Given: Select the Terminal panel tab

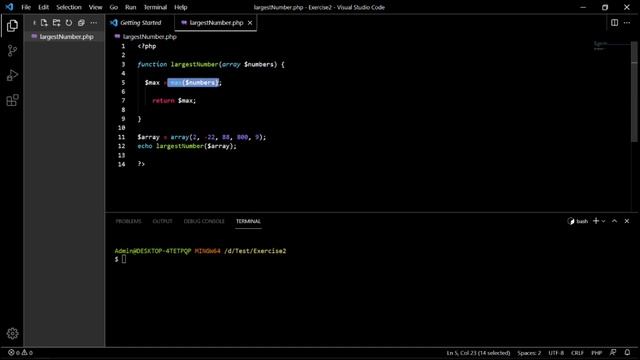Looking at the screenshot, I should pyautogui.click(x=248, y=221).
